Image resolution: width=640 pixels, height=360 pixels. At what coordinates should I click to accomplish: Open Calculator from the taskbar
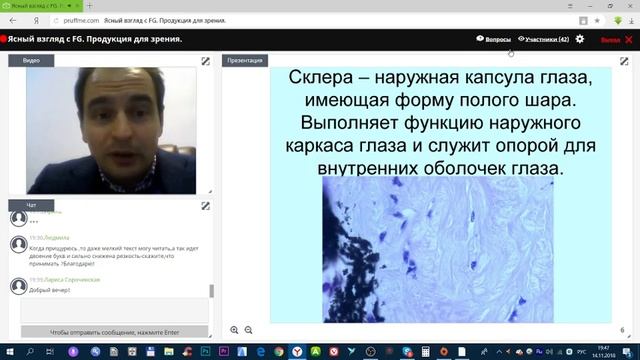point(425,351)
